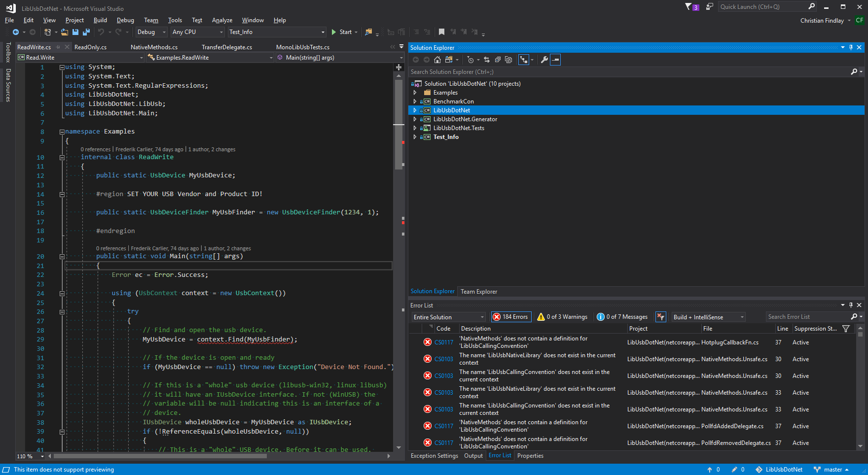Click the LibUsbDotNet repository button in status bar

pyautogui.click(x=779, y=470)
